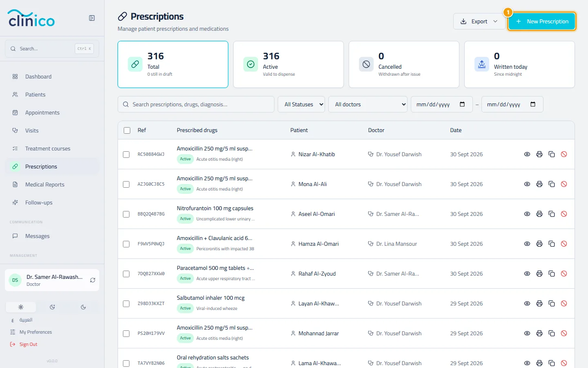The width and height of the screenshot is (588, 368).
Task: Check the Z98D33KXZT row checkbox
Action: pos(126,304)
